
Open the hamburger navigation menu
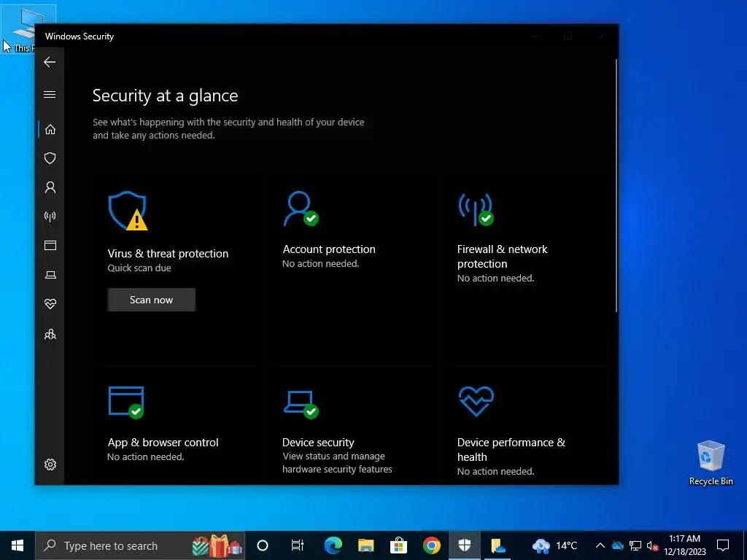tap(50, 94)
